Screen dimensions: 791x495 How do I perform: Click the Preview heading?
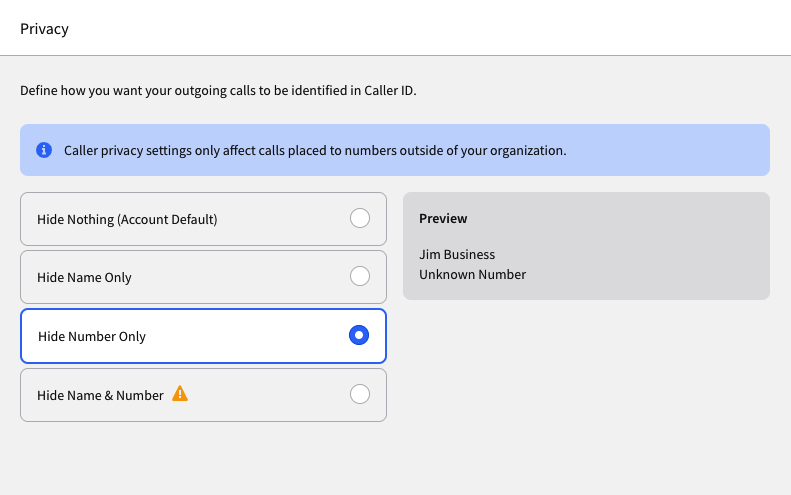(x=443, y=218)
